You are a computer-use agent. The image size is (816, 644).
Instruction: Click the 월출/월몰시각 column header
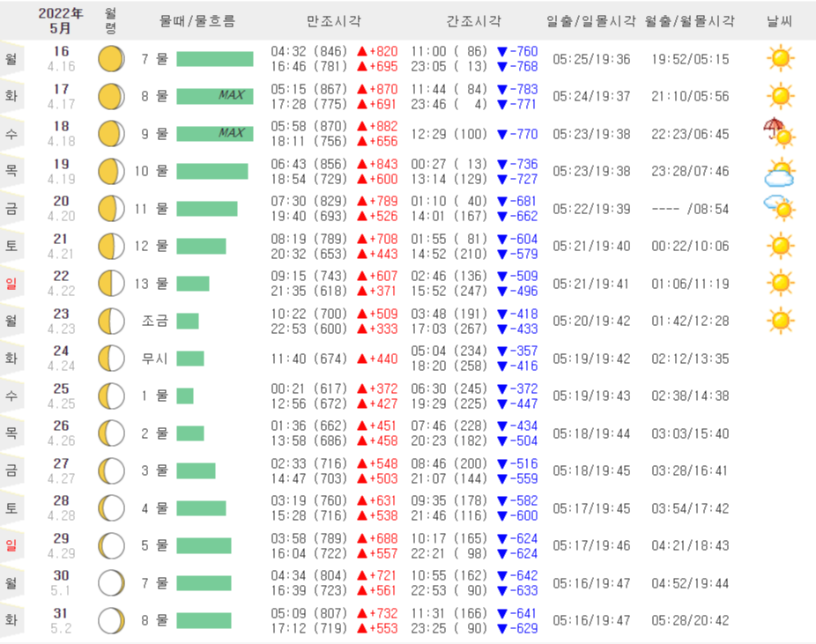[689, 21]
